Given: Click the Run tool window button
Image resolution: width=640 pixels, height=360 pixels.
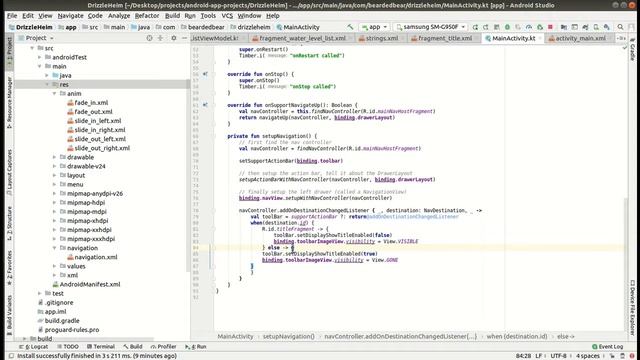Looking at the screenshot, I should pos(196,347).
